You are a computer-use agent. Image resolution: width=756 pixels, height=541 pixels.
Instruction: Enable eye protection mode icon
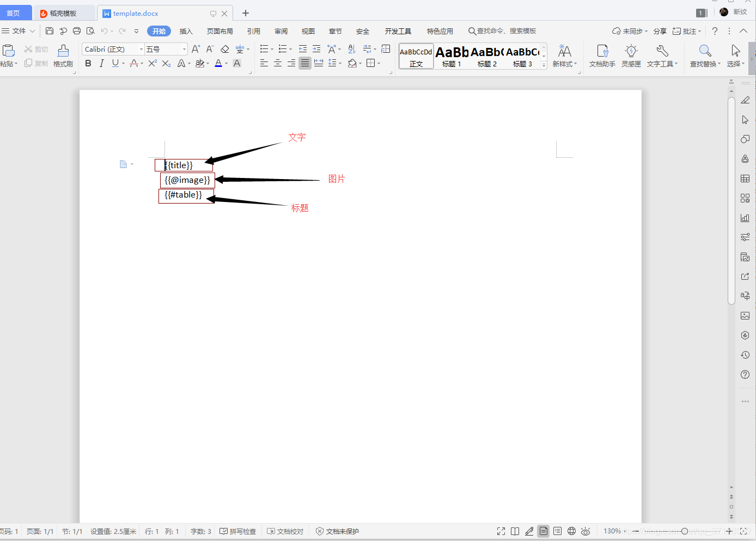[x=586, y=531]
